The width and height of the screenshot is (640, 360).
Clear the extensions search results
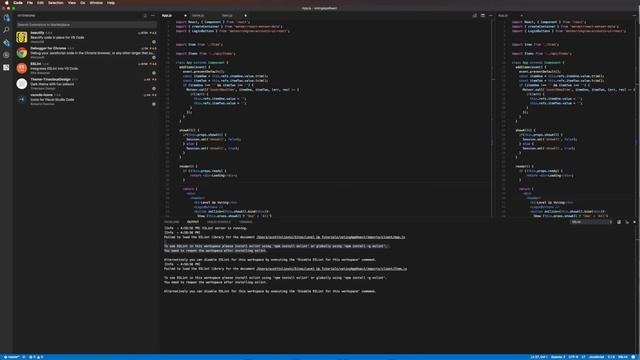(145, 16)
